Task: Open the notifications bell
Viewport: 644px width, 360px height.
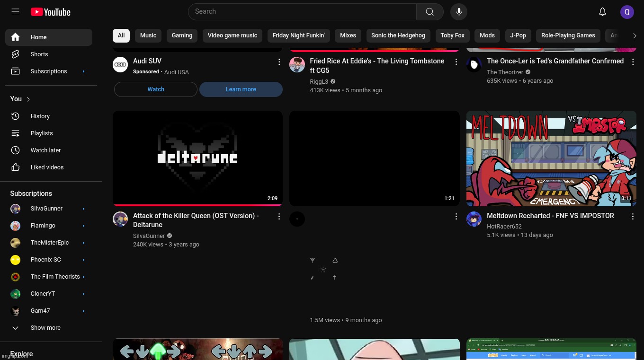Action: [602, 12]
